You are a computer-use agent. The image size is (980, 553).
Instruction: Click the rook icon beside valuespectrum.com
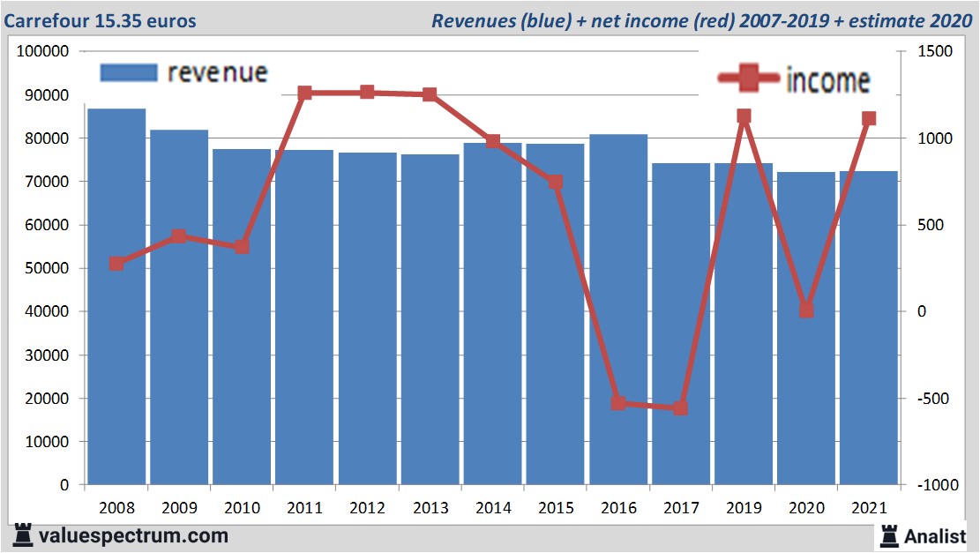23,535
